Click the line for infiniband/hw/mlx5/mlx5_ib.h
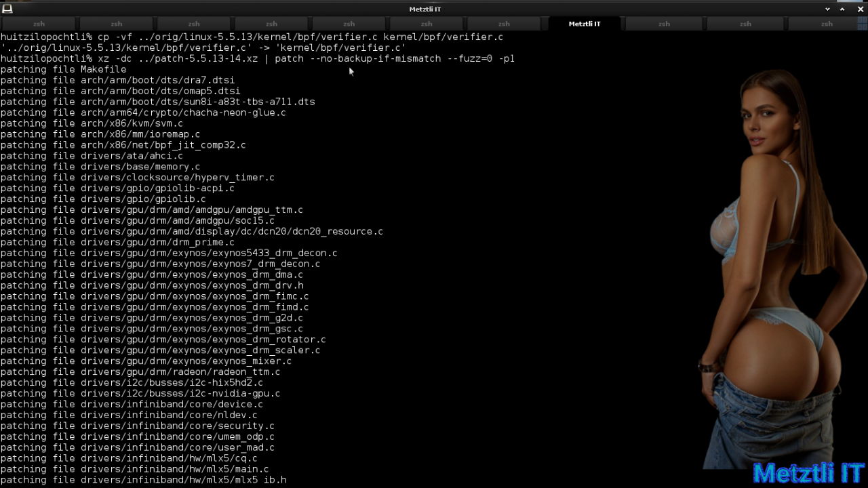The height and width of the screenshot is (488, 868). tap(143, 481)
